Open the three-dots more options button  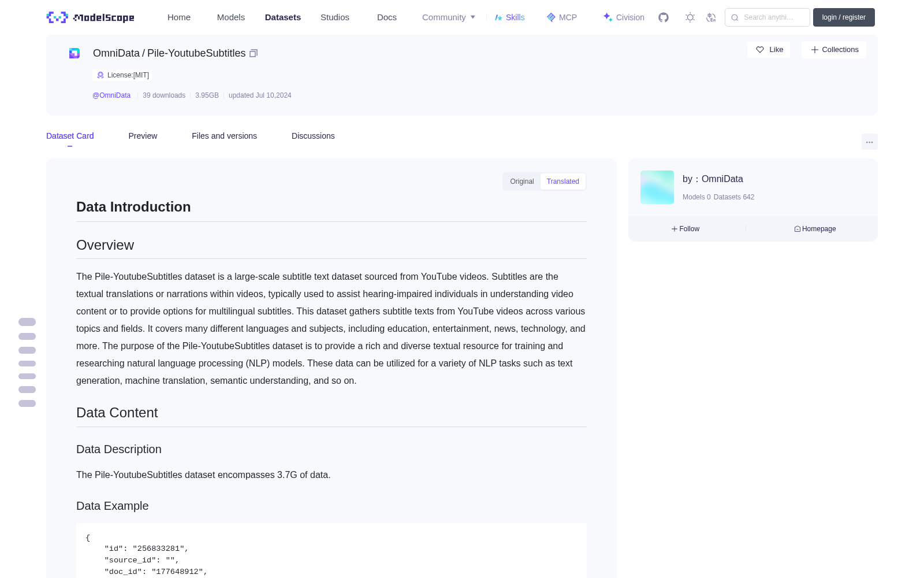click(869, 142)
